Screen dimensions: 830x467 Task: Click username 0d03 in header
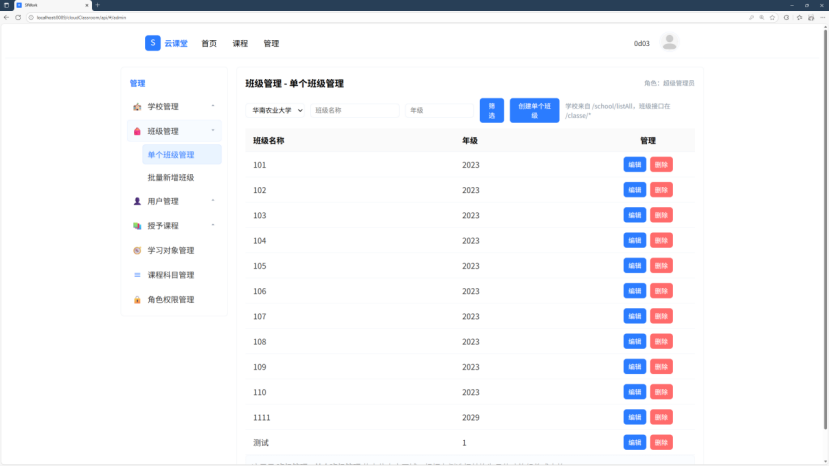pyautogui.click(x=642, y=43)
